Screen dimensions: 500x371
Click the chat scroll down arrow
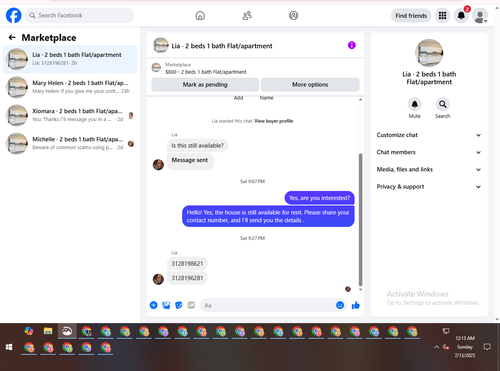coord(360,289)
